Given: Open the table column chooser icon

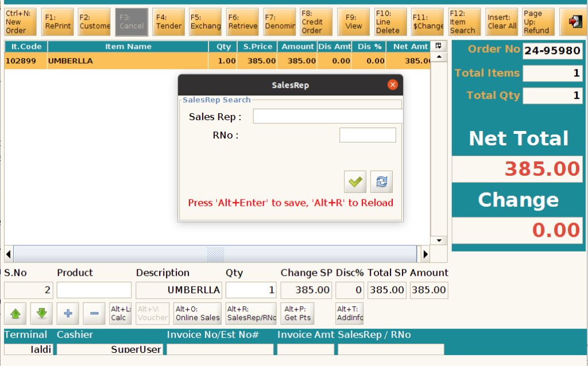Looking at the screenshot, I should [438, 46].
